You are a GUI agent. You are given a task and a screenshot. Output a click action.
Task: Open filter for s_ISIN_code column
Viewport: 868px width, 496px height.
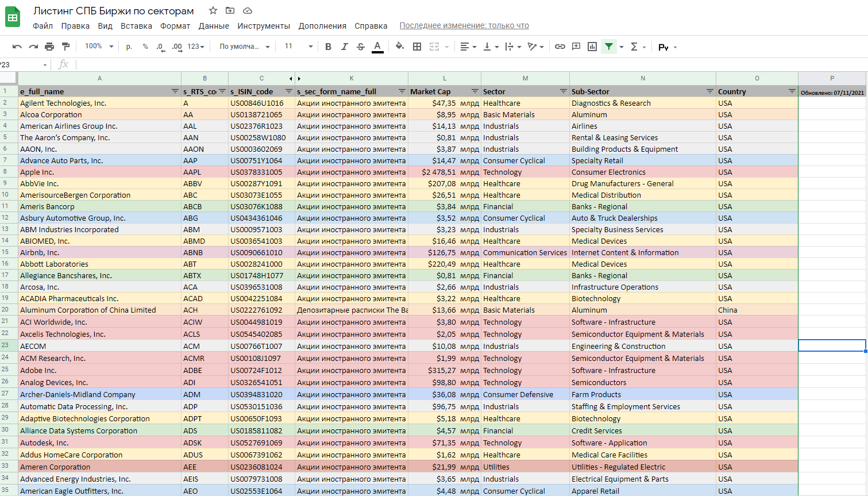coord(289,91)
